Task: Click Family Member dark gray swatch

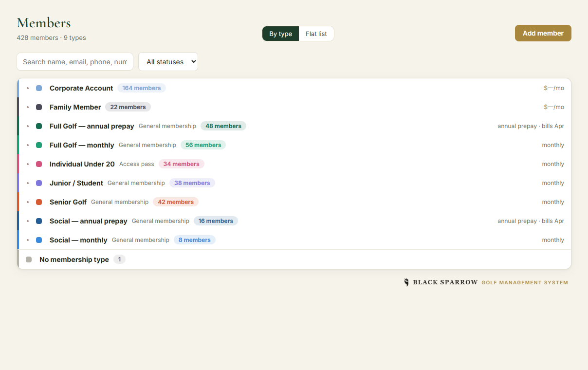Action: [x=39, y=107]
